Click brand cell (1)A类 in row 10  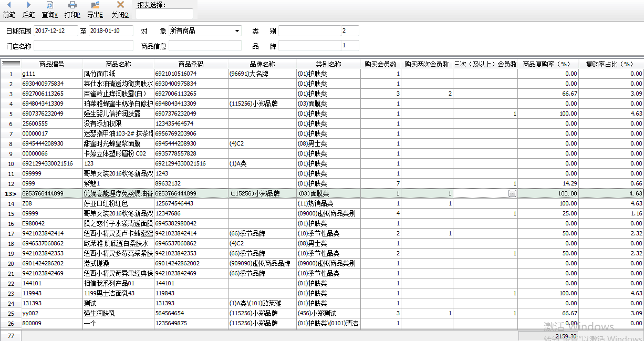pos(262,163)
